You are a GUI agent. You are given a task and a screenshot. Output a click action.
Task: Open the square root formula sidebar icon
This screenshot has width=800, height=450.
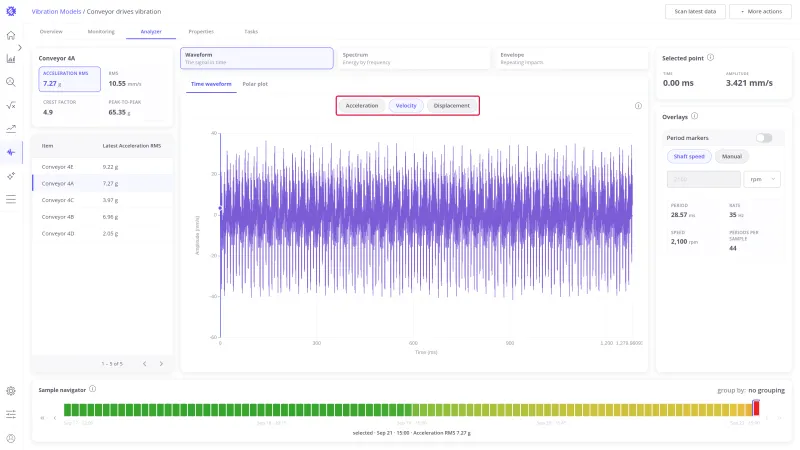pyautogui.click(x=11, y=106)
